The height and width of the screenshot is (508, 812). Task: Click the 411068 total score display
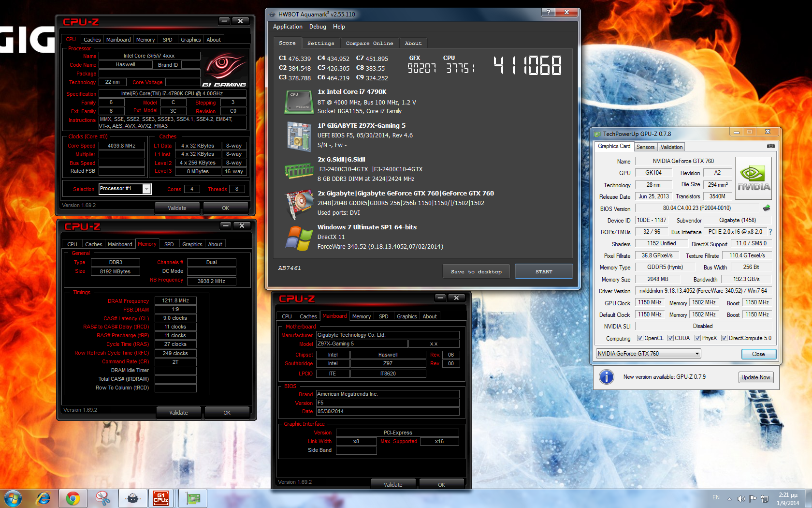pos(527,65)
